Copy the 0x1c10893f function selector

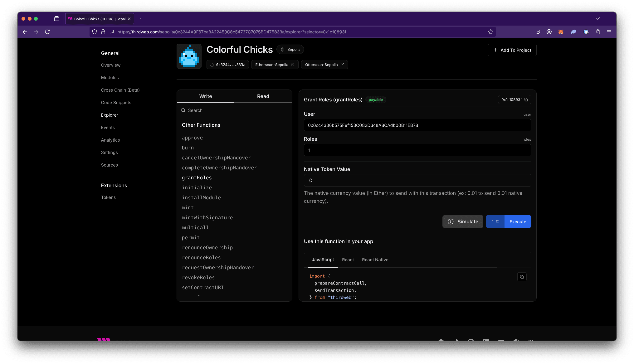point(526,100)
